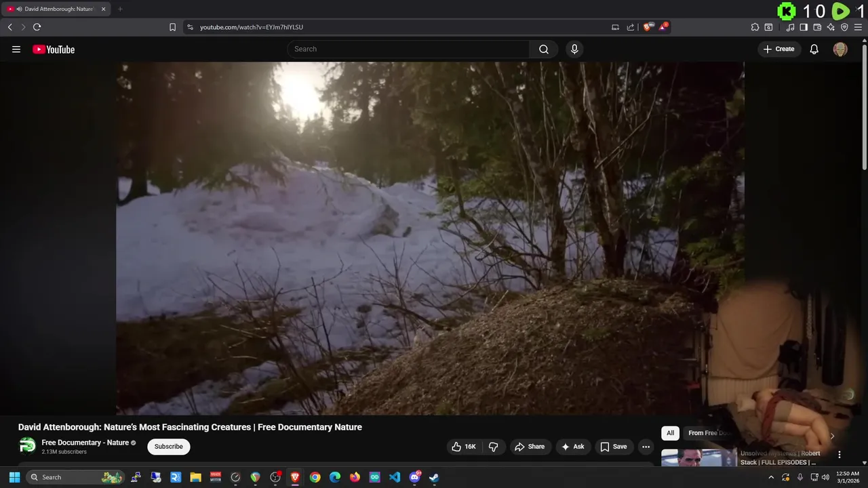Open Visual Studio Code from taskbar

(395, 477)
